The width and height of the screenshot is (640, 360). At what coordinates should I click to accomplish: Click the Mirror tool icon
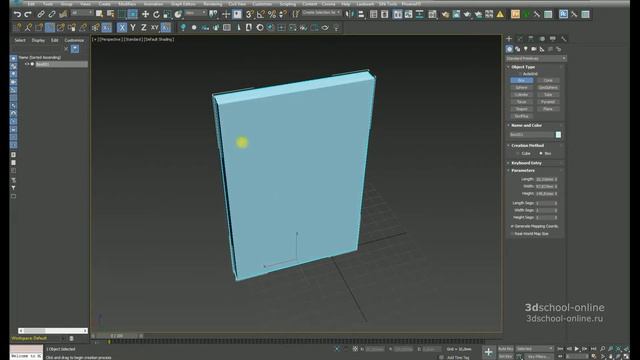(x=349, y=14)
